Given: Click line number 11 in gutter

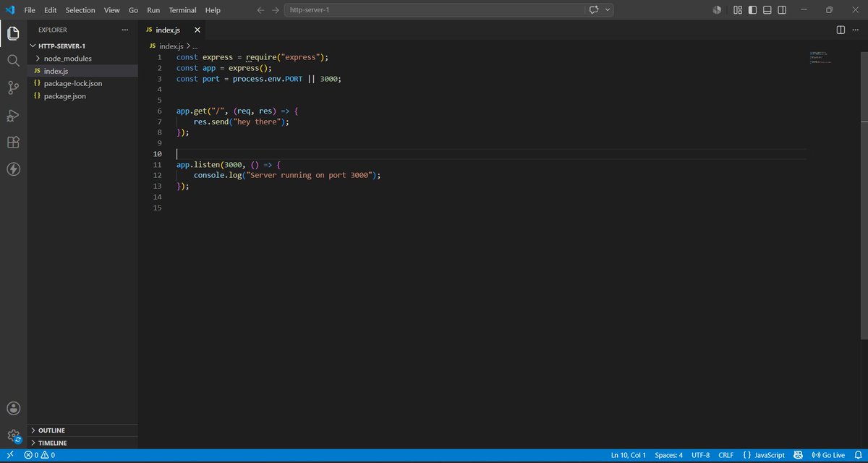Looking at the screenshot, I should pyautogui.click(x=157, y=164).
